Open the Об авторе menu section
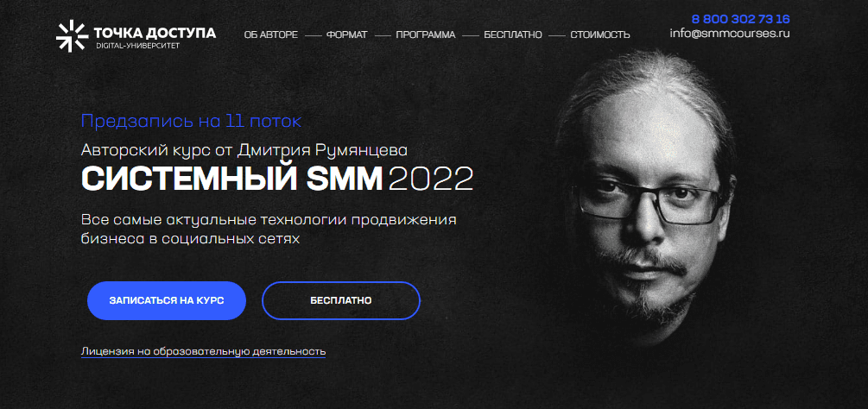Viewport: 868px width, 409px height. (x=270, y=35)
